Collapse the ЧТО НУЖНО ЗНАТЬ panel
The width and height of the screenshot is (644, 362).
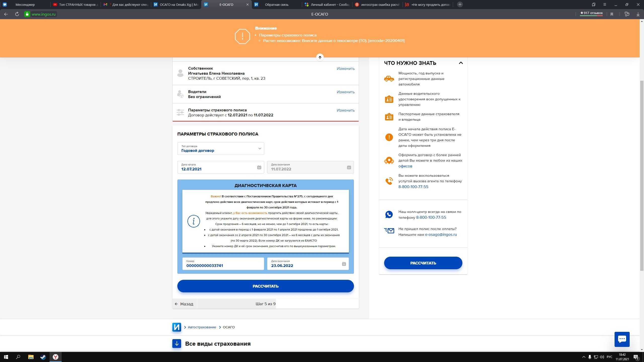coord(461,63)
